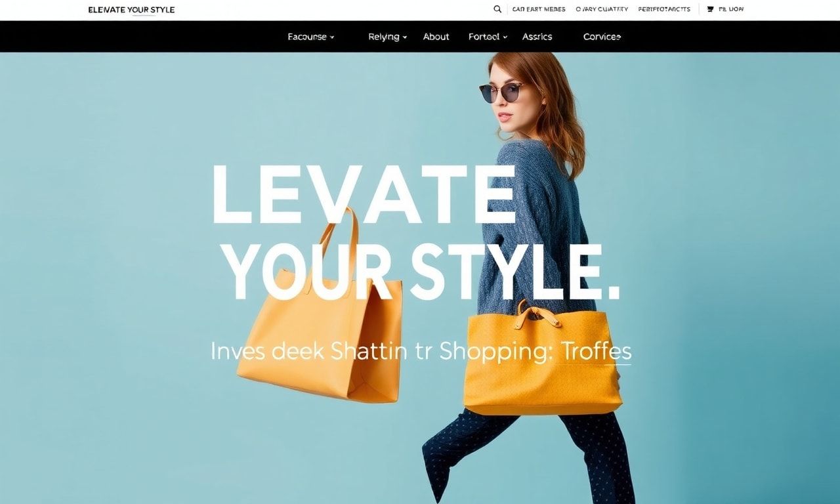Open the Facourse menu item

[x=307, y=37]
